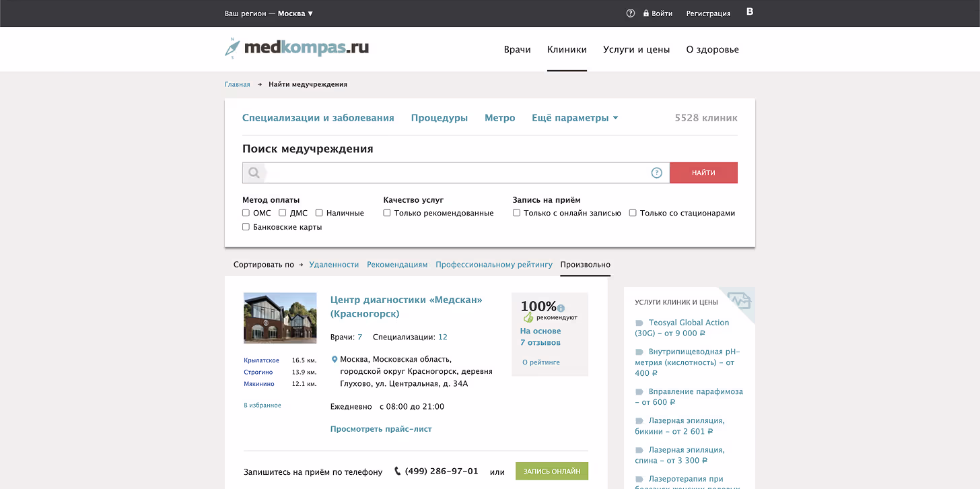Click the Мякинино metro link
Image resolution: width=980 pixels, height=489 pixels.
259,383
